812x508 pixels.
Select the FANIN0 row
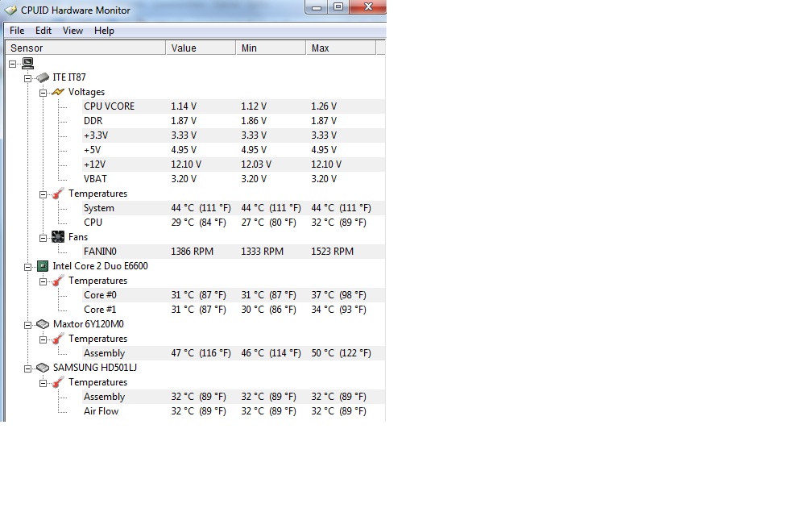coord(234,252)
